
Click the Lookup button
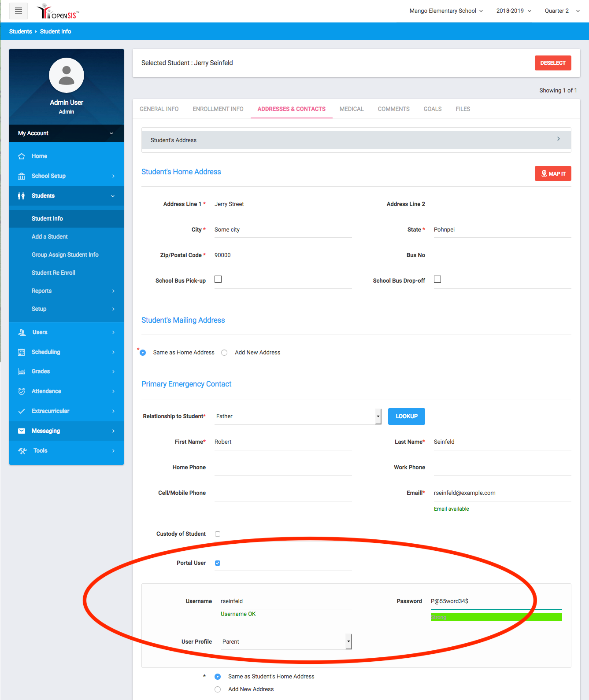[406, 416]
